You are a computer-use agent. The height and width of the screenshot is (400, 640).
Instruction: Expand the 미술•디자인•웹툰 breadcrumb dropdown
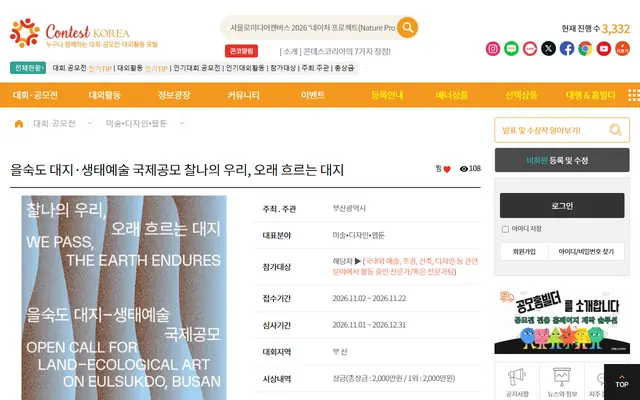(182, 123)
